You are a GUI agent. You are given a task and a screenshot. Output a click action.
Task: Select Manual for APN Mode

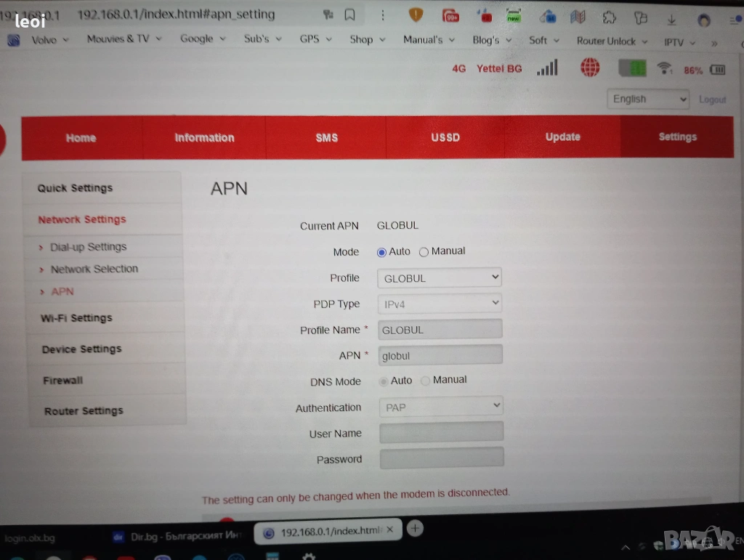point(424,252)
